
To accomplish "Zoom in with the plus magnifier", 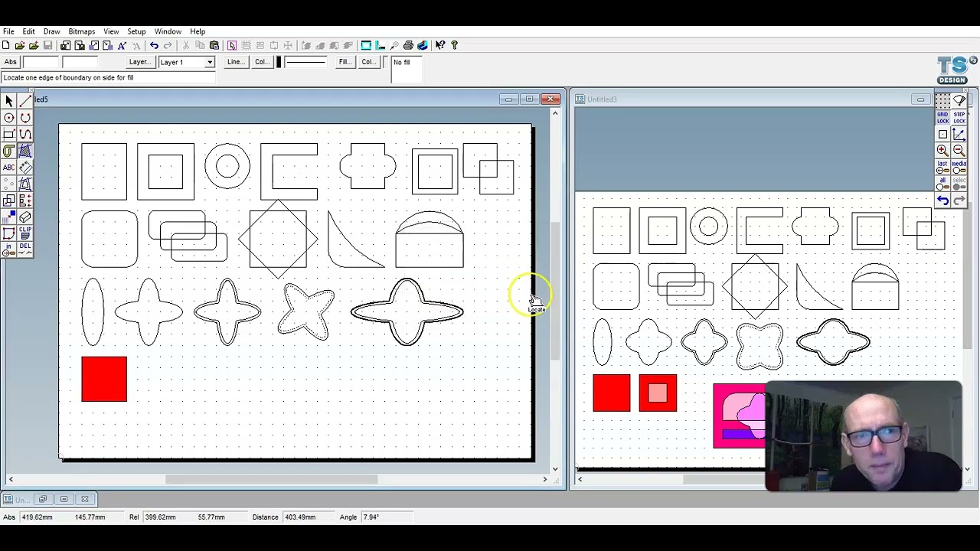I will 942,151.
